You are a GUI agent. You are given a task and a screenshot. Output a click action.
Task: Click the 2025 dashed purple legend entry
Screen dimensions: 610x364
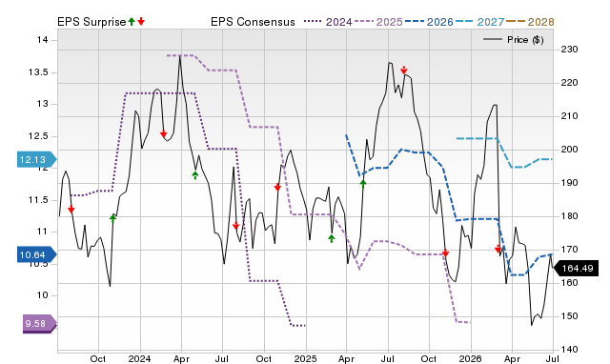point(378,22)
